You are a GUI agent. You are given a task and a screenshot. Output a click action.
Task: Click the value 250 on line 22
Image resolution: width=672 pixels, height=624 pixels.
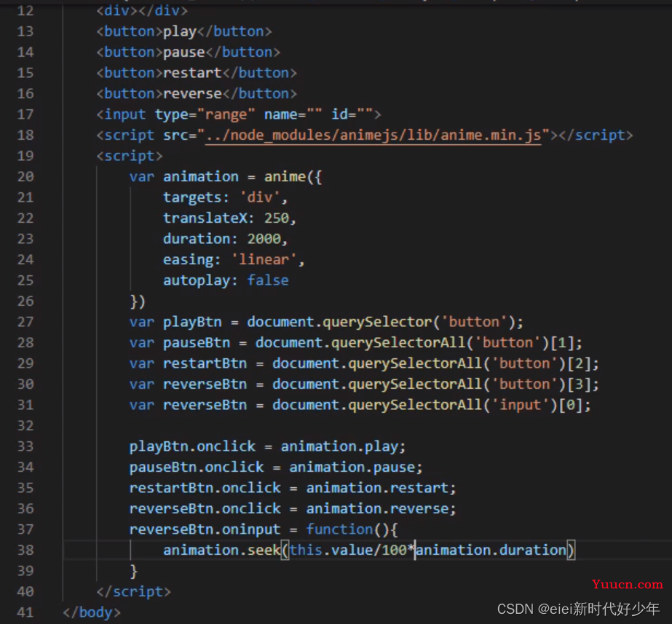pos(277,218)
